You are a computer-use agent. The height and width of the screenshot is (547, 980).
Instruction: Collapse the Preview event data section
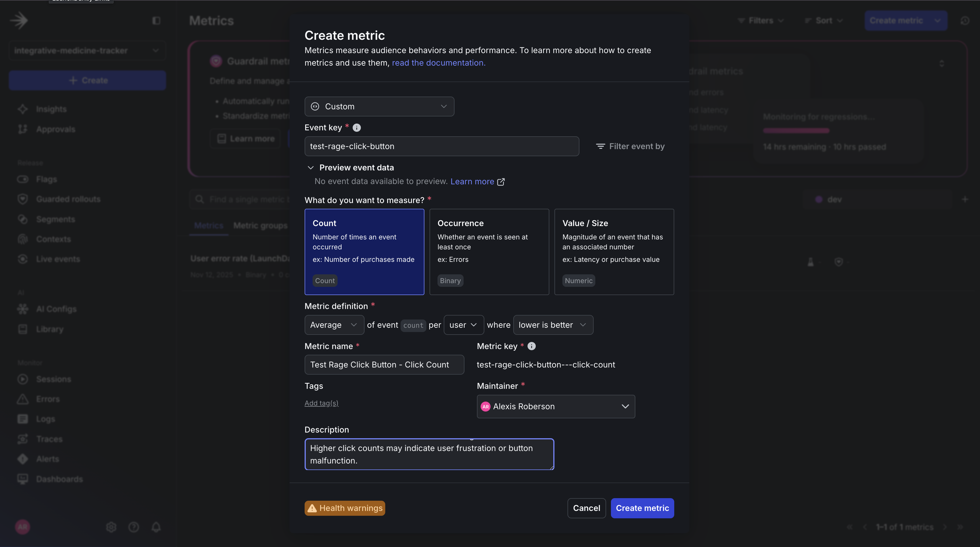coord(311,168)
